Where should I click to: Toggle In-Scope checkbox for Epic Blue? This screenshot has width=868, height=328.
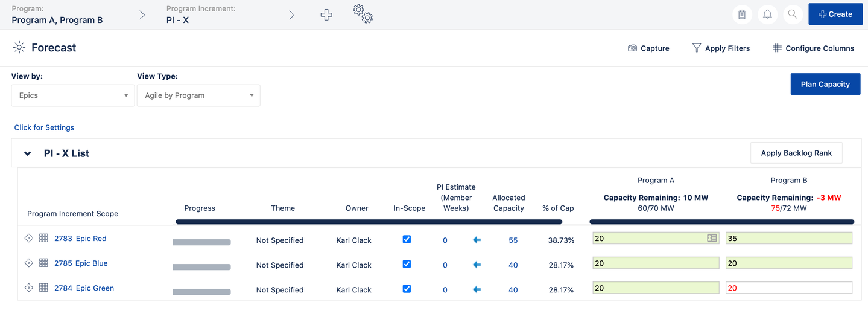tap(407, 264)
